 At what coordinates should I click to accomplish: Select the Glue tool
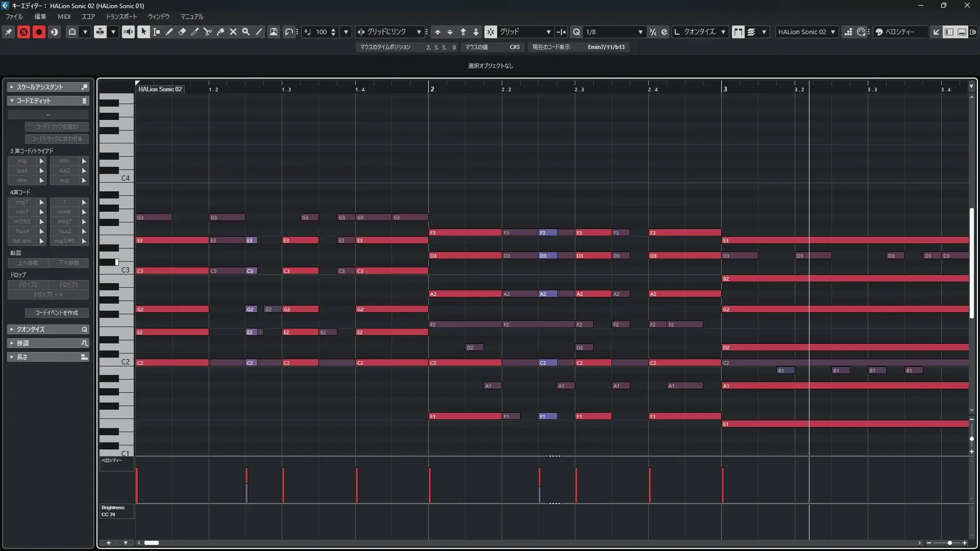(x=220, y=32)
